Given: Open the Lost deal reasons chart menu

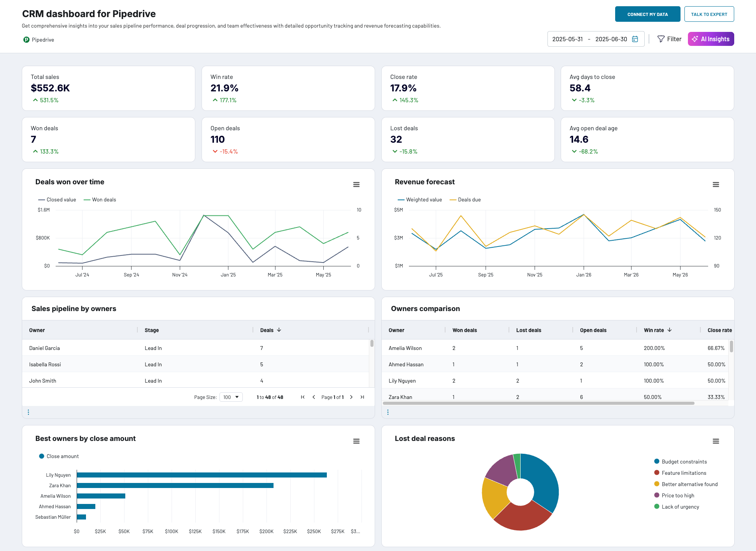Looking at the screenshot, I should click(x=716, y=441).
